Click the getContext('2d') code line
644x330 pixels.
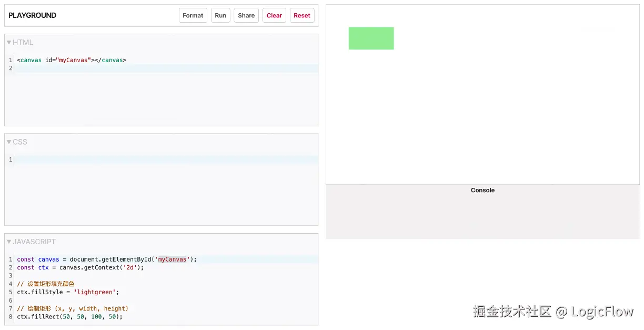[x=80, y=267]
